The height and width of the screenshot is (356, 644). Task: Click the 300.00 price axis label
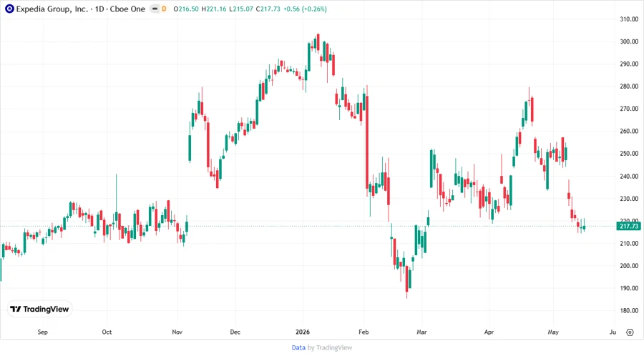pyautogui.click(x=629, y=41)
